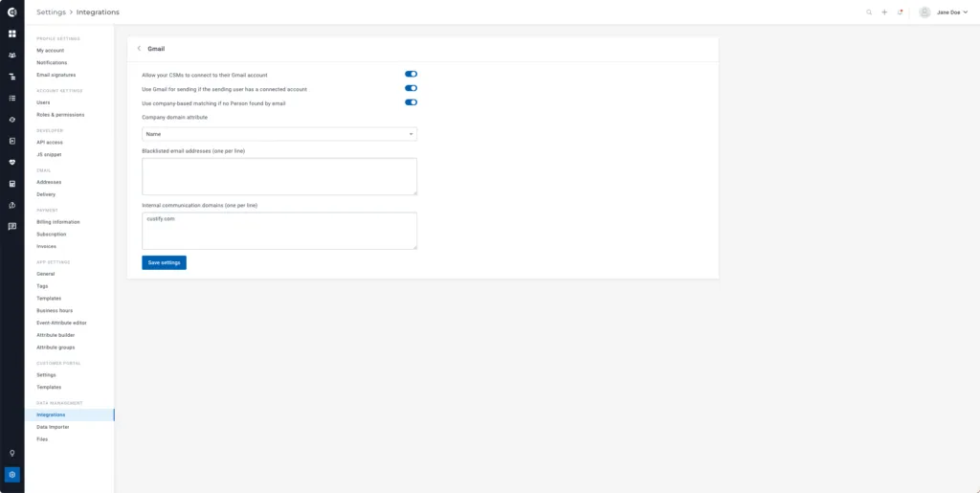Viewport: 980px width, 493px height.
Task: Click the plus add icon in header
Action: pos(884,11)
